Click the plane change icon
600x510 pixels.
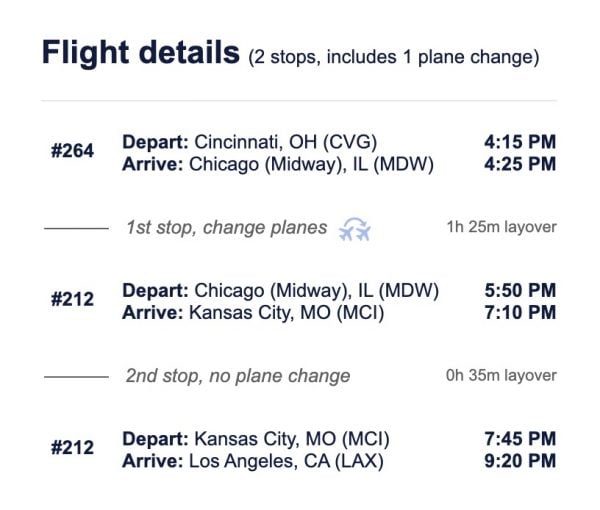tap(355, 228)
